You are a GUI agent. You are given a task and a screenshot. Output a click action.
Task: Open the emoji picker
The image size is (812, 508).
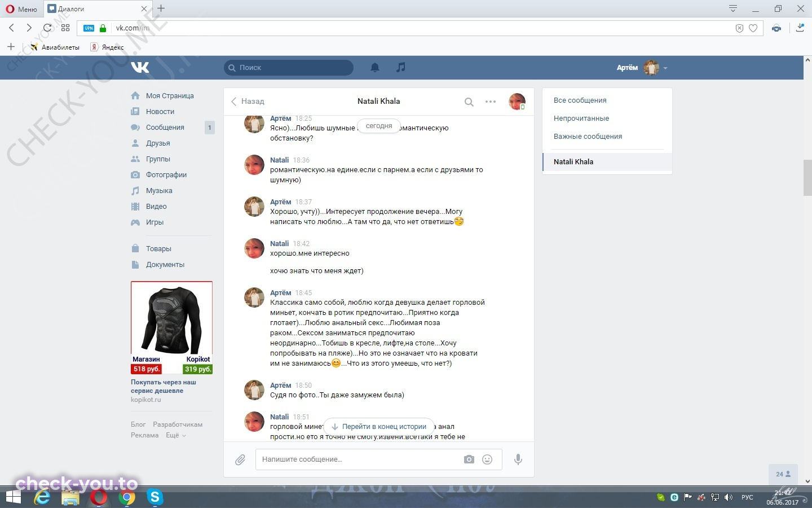487,459
